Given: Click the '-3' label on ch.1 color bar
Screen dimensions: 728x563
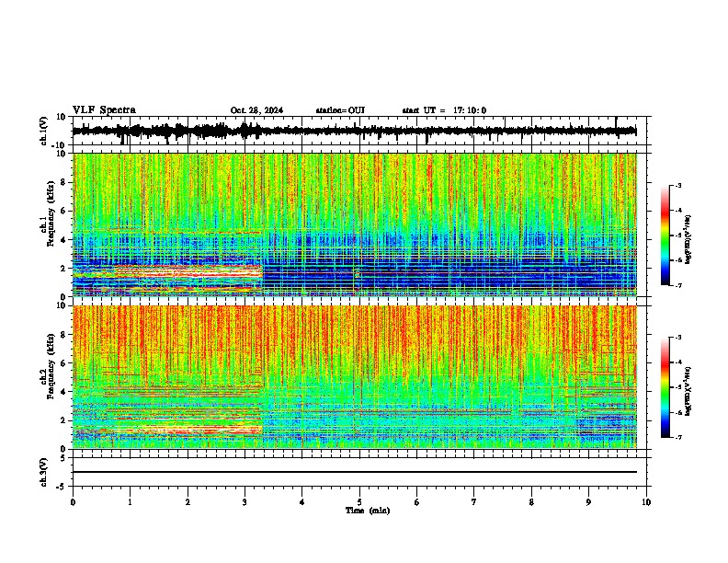Looking at the screenshot, I should click(x=678, y=185).
